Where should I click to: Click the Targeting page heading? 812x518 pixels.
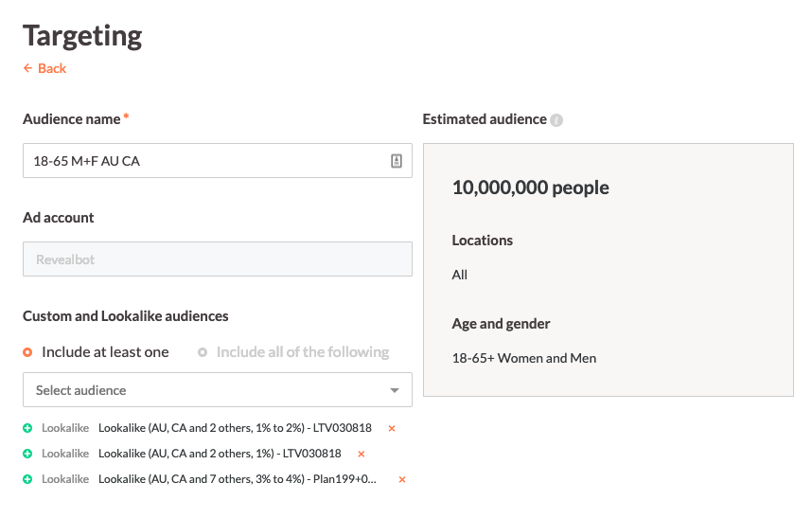tap(82, 35)
